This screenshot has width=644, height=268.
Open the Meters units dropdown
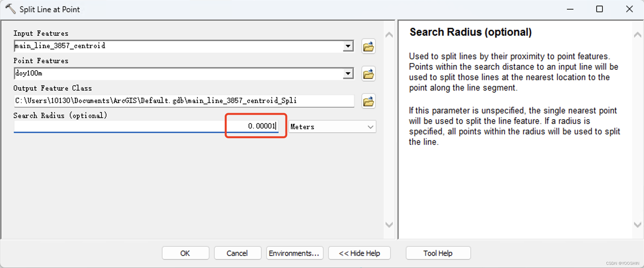332,126
